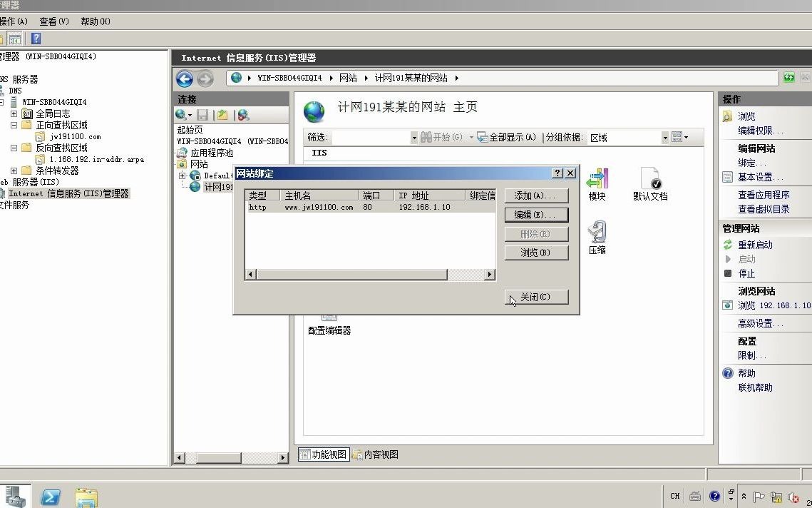This screenshot has height=508, width=812.
Task: Click the 基本设置... action link
Action: pyautogui.click(x=760, y=177)
